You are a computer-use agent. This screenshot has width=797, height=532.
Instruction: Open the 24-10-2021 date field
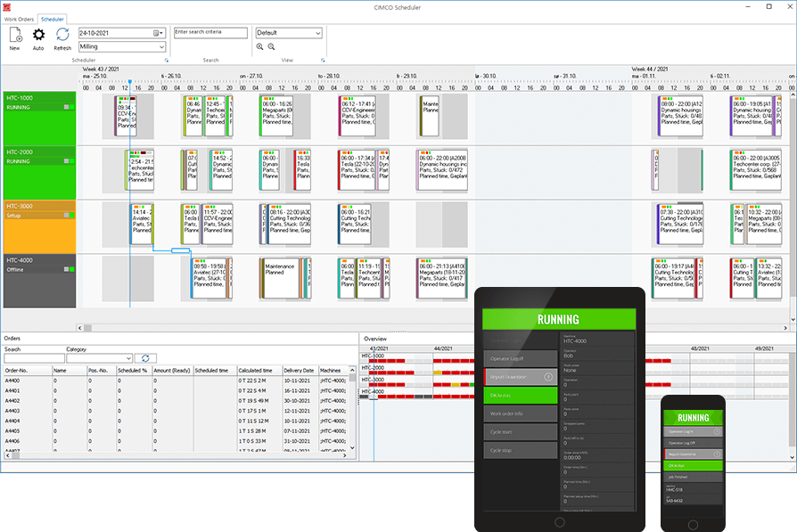(x=122, y=33)
